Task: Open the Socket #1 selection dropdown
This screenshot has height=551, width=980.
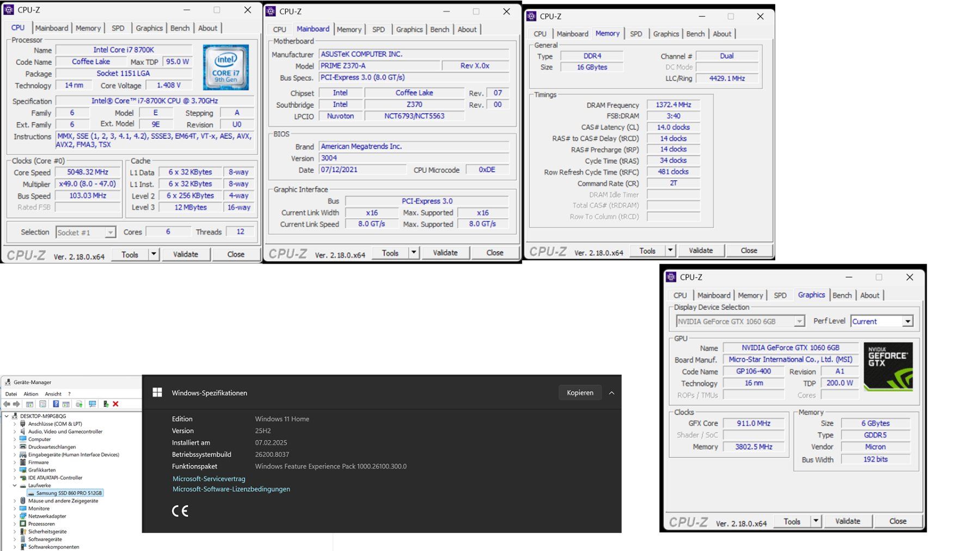Action: pyautogui.click(x=111, y=232)
